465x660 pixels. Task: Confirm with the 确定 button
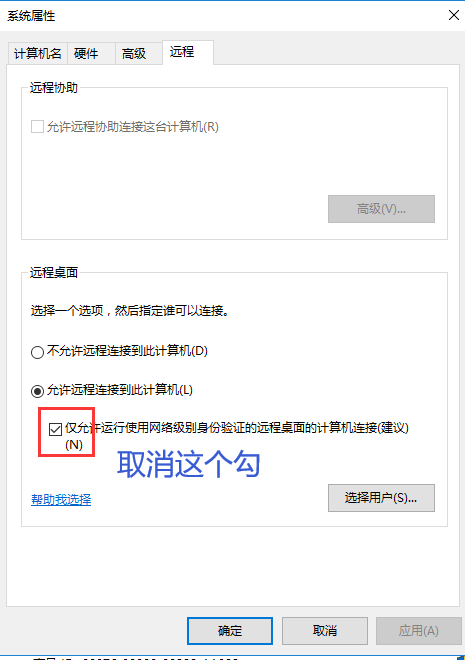[x=230, y=631]
